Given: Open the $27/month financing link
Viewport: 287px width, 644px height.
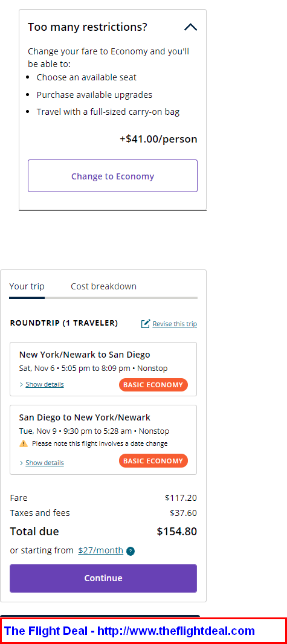Looking at the screenshot, I should (x=100, y=550).
